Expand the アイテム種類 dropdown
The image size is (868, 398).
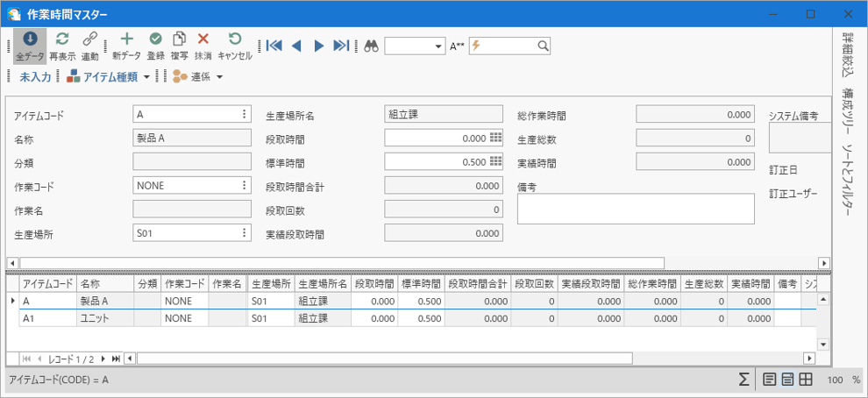[146, 77]
